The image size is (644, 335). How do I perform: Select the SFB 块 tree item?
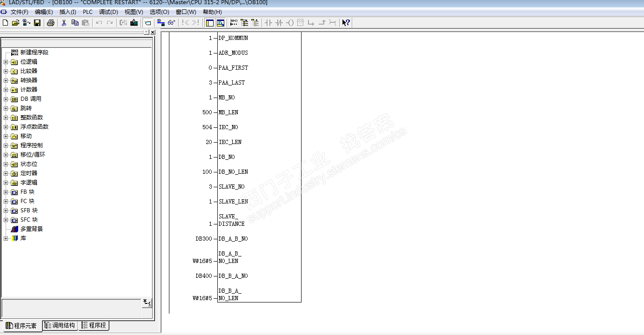(29, 210)
